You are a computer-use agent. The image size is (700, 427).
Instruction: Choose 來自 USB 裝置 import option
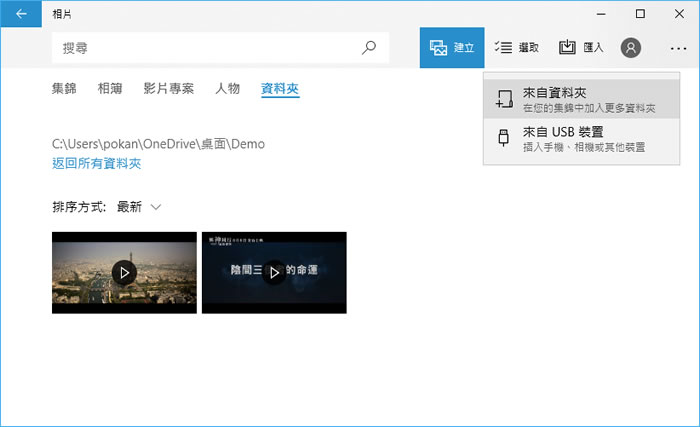(x=581, y=138)
